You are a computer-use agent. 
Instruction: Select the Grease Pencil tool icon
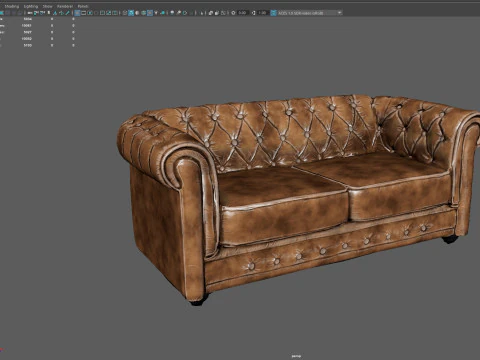tap(67, 13)
